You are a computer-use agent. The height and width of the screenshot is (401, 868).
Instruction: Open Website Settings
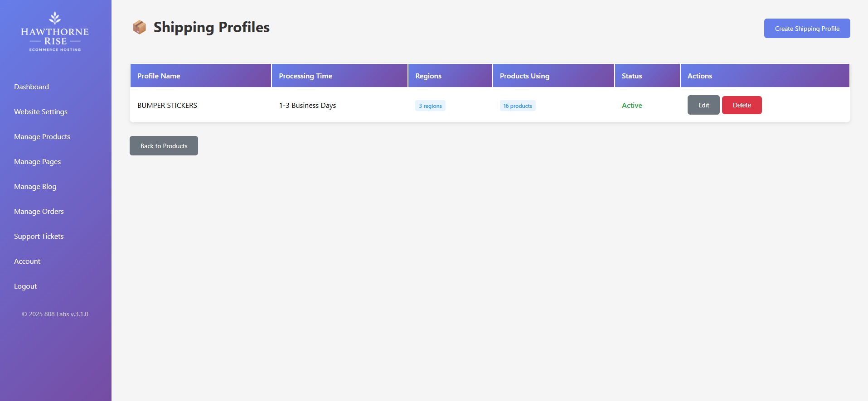(40, 111)
